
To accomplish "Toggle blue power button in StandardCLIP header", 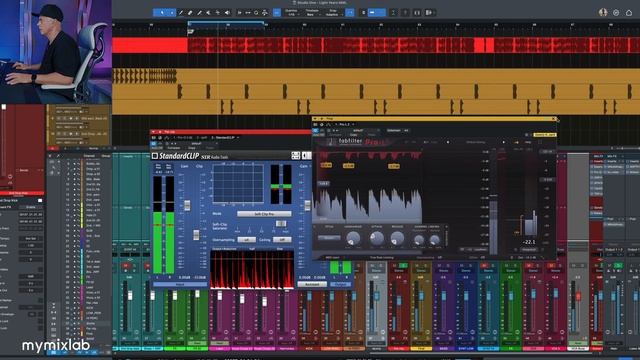I will [x=154, y=144].
